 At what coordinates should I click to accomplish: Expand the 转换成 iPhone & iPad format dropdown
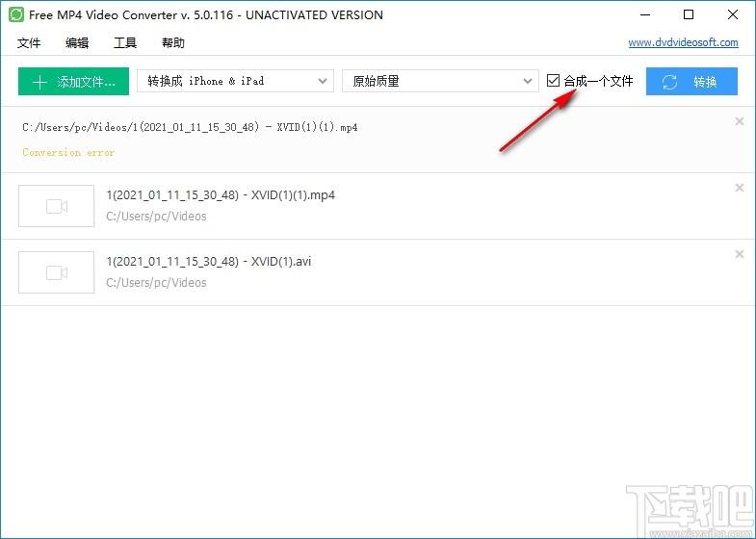click(235, 81)
